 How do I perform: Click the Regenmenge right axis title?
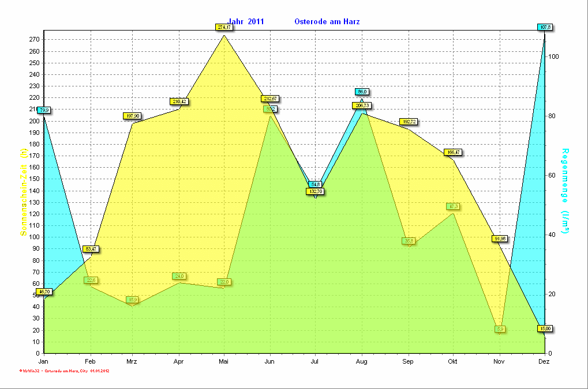click(x=565, y=191)
